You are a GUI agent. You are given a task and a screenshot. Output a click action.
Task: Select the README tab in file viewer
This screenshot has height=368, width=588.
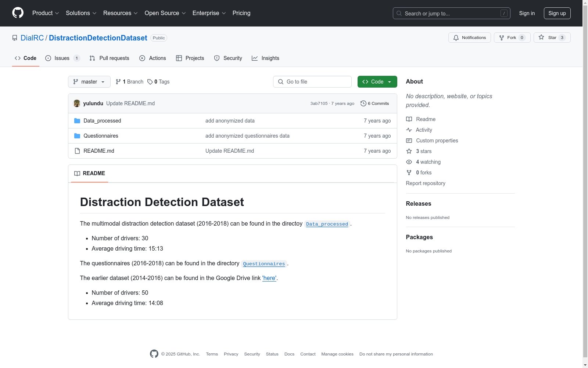click(x=90, y=173)
